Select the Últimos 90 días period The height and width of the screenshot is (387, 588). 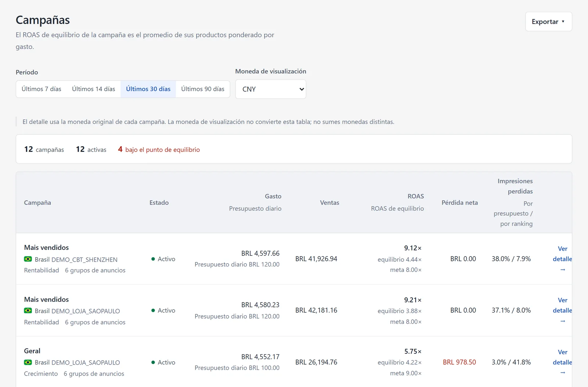(x=203, y=89)
